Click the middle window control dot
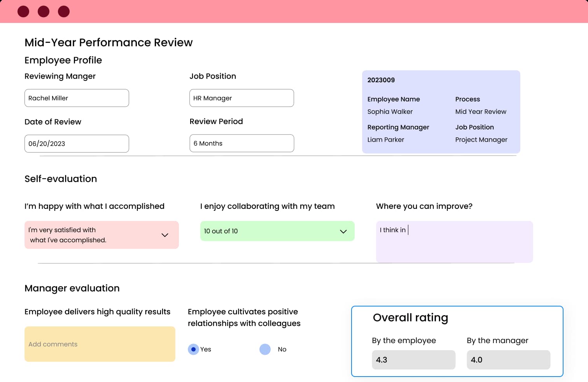 [44, 12]
